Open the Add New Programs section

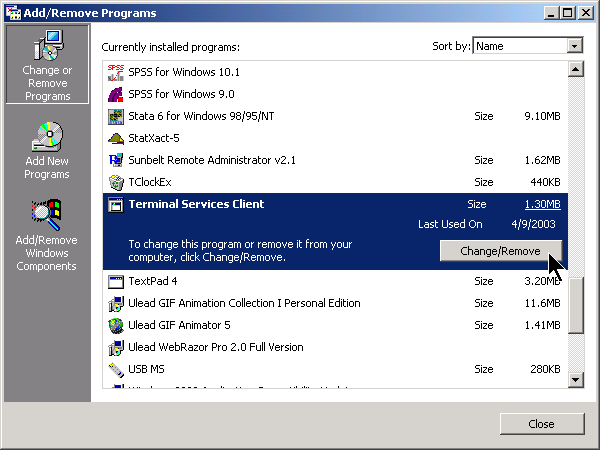point(47,152)
